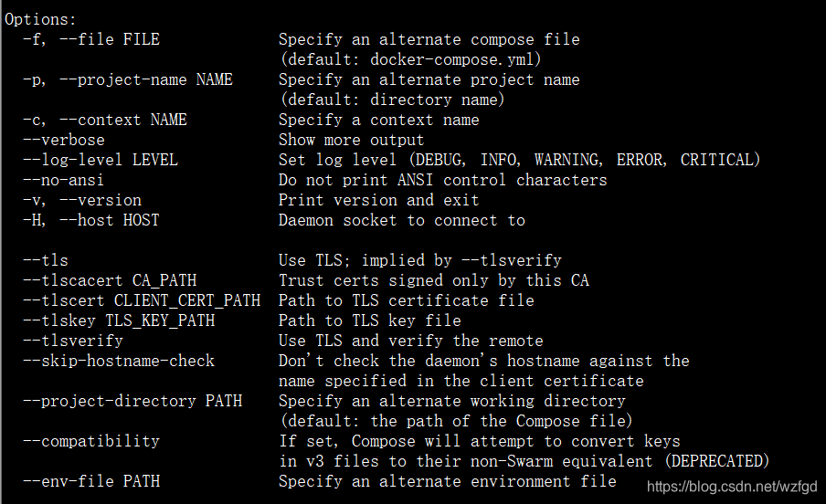Select the "-v, --version" option
826x504 pixels.
[82, 200]
